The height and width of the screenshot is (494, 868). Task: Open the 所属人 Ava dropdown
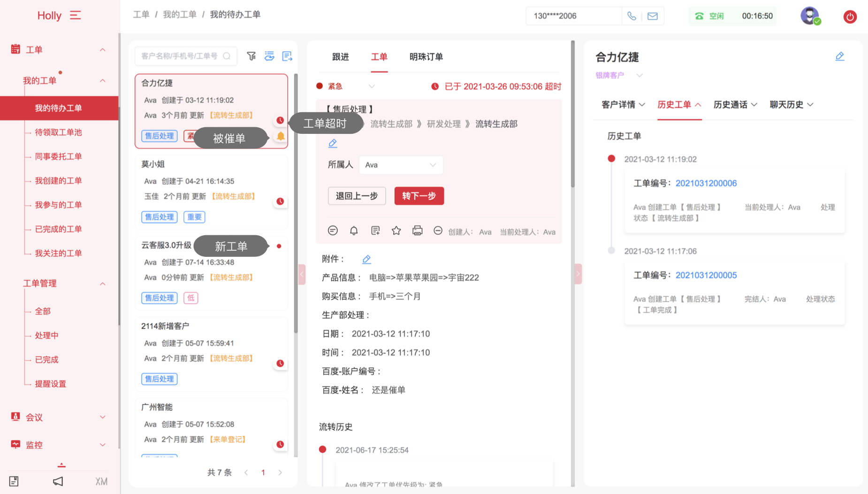point(401,165)
